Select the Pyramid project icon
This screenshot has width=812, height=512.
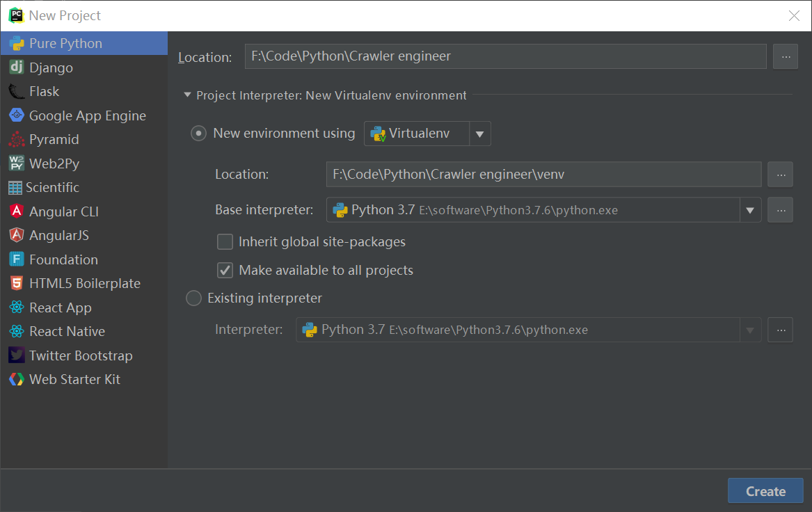pyautogui.click(x=17, y=139)
